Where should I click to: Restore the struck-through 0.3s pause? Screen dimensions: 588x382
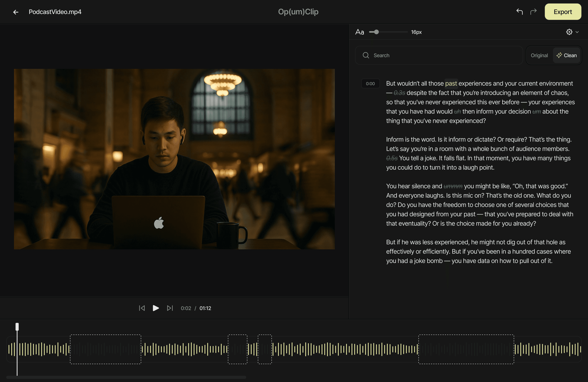coord(399,93)
